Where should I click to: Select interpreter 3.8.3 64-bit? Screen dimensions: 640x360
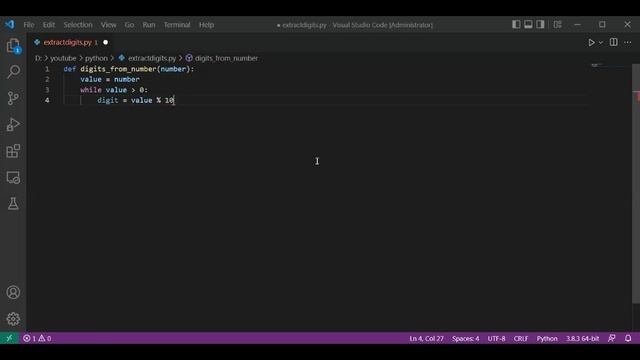[x=582, y=338]
